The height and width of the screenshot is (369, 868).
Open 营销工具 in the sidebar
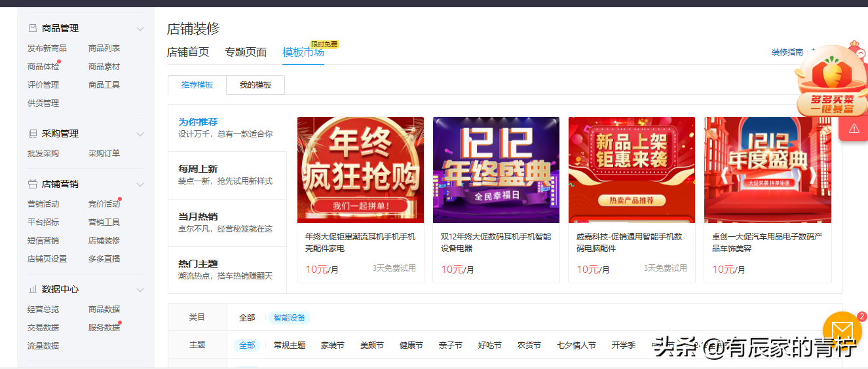104,222
